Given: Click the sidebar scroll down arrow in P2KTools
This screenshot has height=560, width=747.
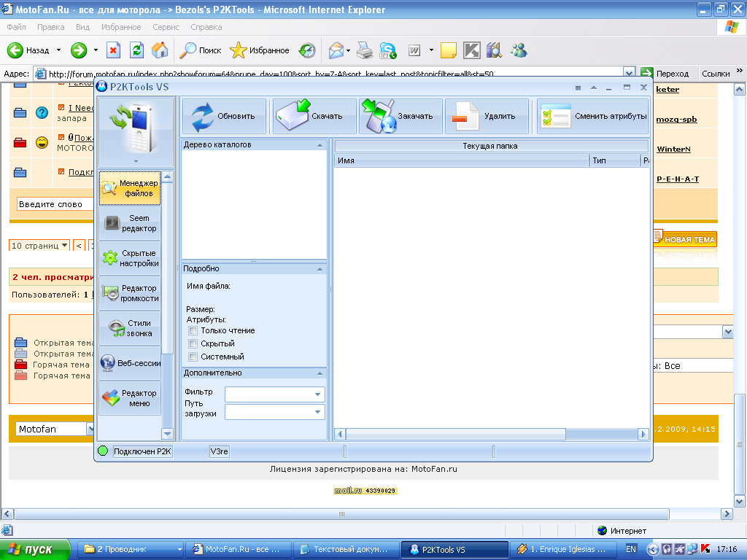Looking at the screenshot, I should click(x=167, y=433).
